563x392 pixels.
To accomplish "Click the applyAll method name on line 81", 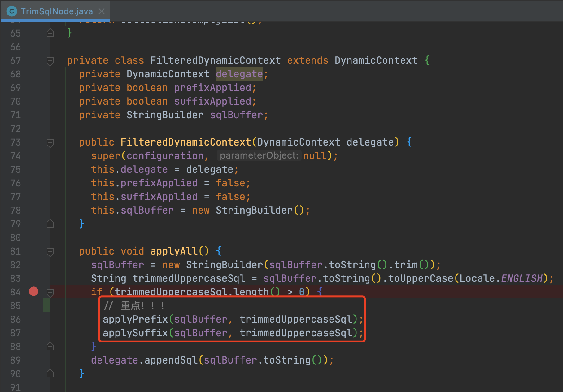I will tap(174, 251).
